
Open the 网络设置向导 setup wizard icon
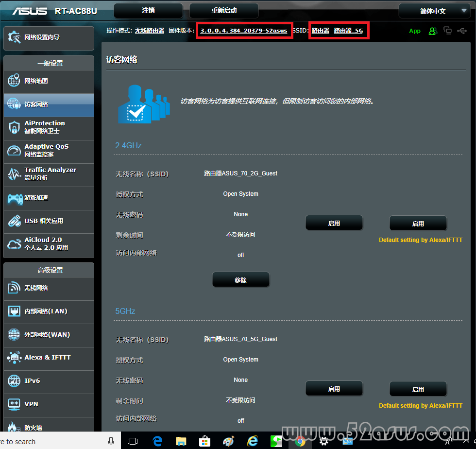(14, 37)
